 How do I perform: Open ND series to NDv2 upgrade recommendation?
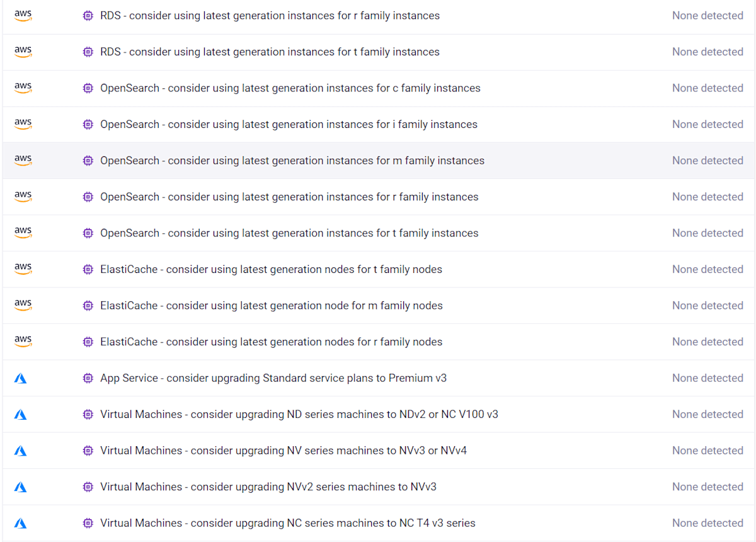click(x=299, y=414)
